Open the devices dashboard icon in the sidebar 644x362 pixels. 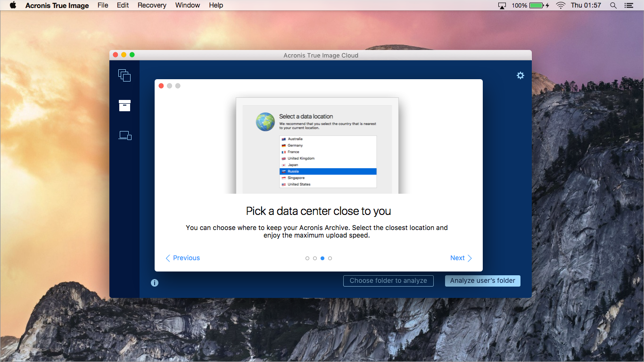(125, 136)
